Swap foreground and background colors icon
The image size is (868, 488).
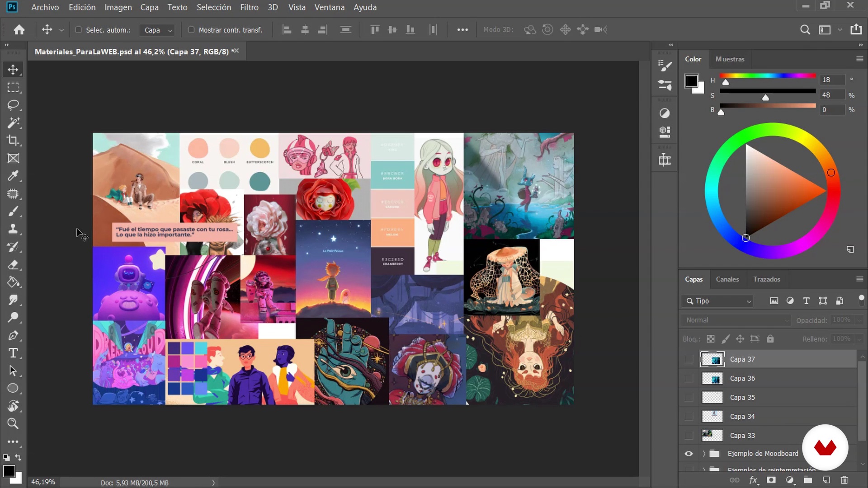(x=18, y=457)
